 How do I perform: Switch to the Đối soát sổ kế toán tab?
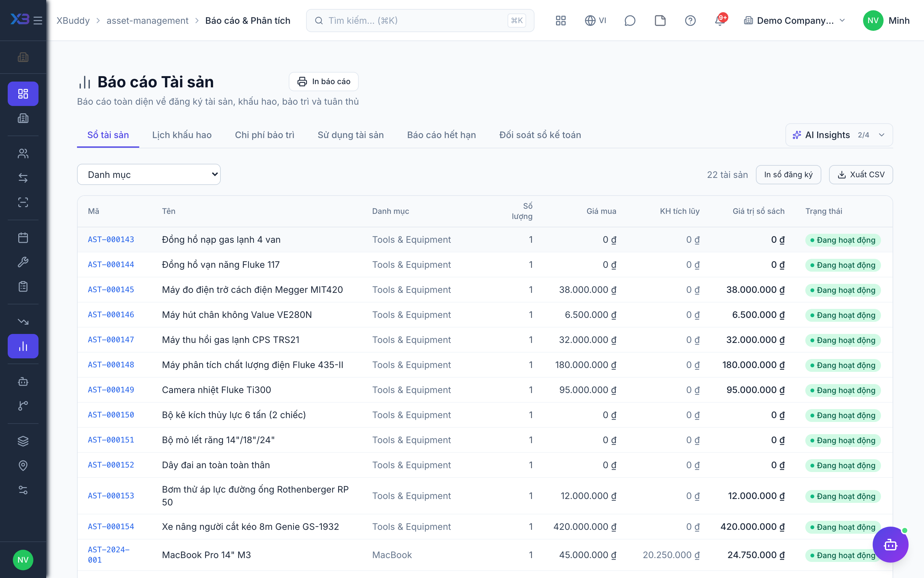click(540, 135)
